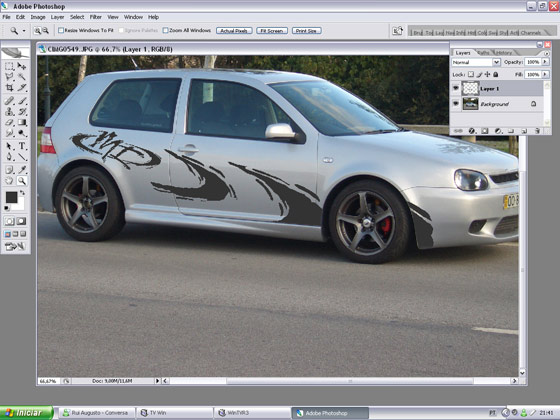Enable Zoom All Windows checkbox

coord(165,30)
